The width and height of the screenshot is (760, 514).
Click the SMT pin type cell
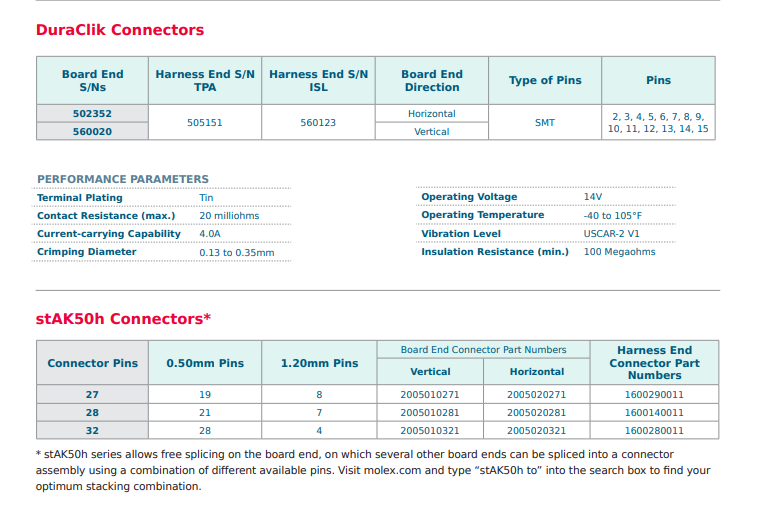coord(545,123)
